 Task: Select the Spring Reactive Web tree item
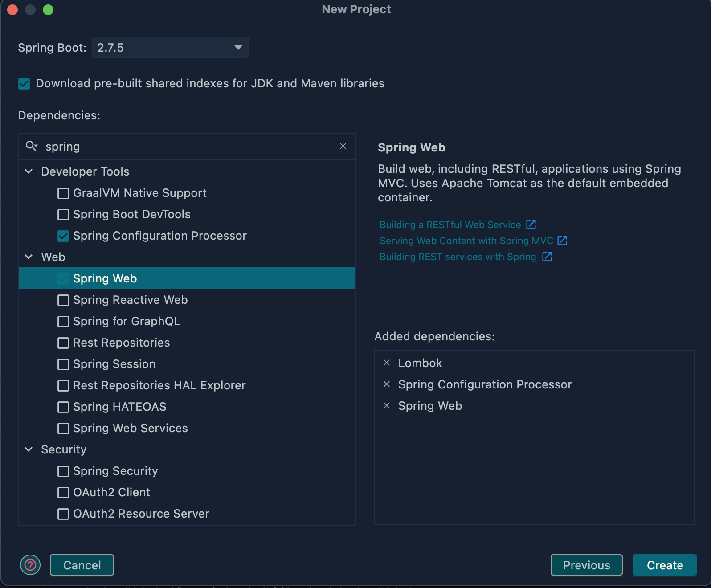(x=130, y=300)
